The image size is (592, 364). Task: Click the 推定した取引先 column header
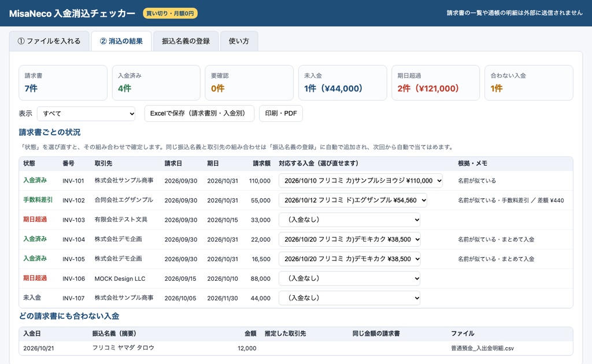[286, 333]
